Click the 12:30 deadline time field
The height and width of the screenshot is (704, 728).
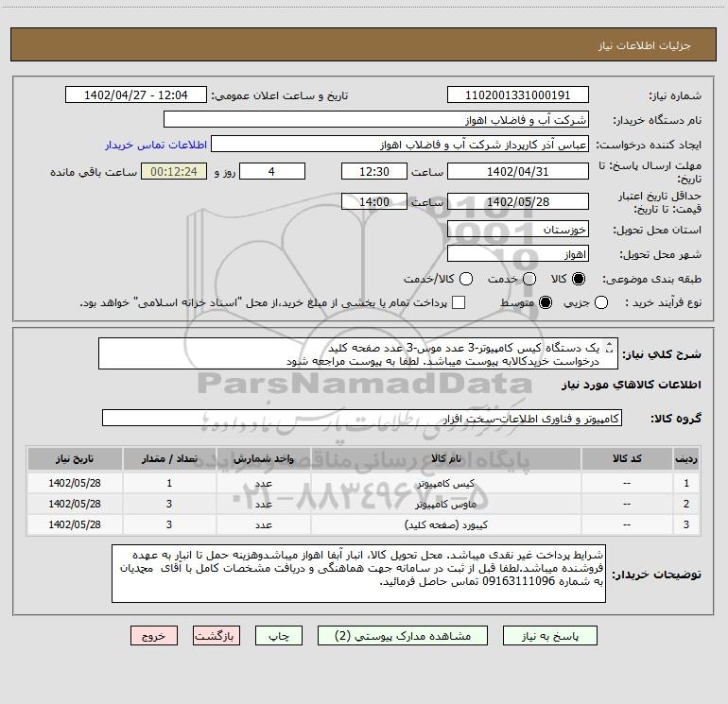click(x=374, y=171)
